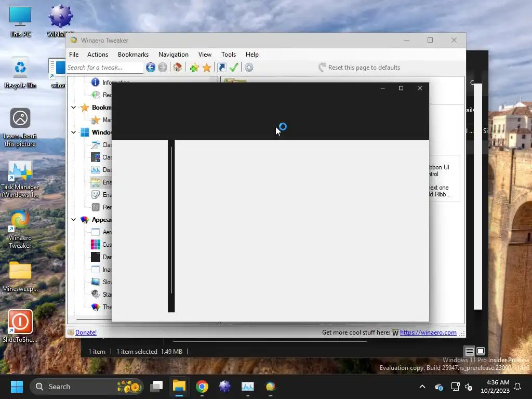Add bookmark using the green plus star icon
The width and height of the screenshot is (532, 399).
(x=194, y=68)
